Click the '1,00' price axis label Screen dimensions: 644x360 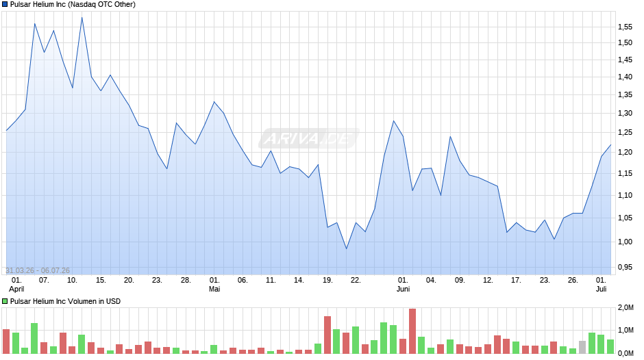click(x=625, y=242)
